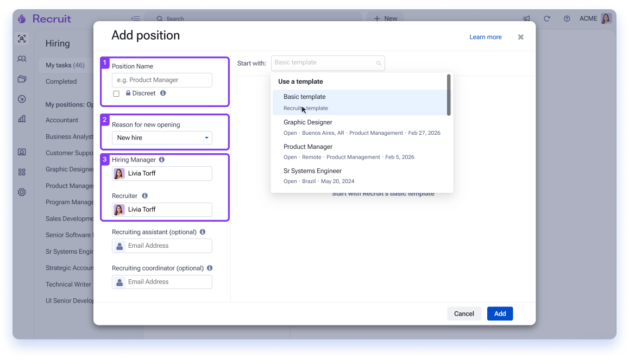The width and height of the screenshot is (629, 364).
Task: Click the Learn more link
Action: coord(486,37)
